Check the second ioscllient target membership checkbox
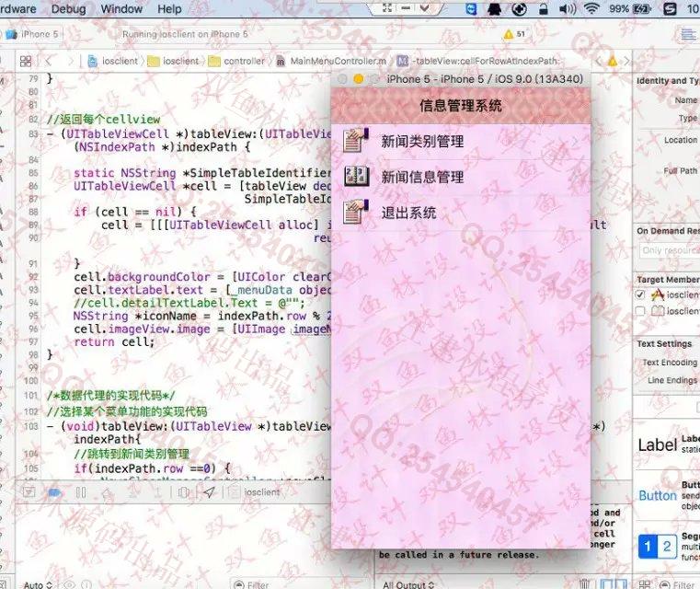Screen dimensions: 700x589 (x=640, y=311)
